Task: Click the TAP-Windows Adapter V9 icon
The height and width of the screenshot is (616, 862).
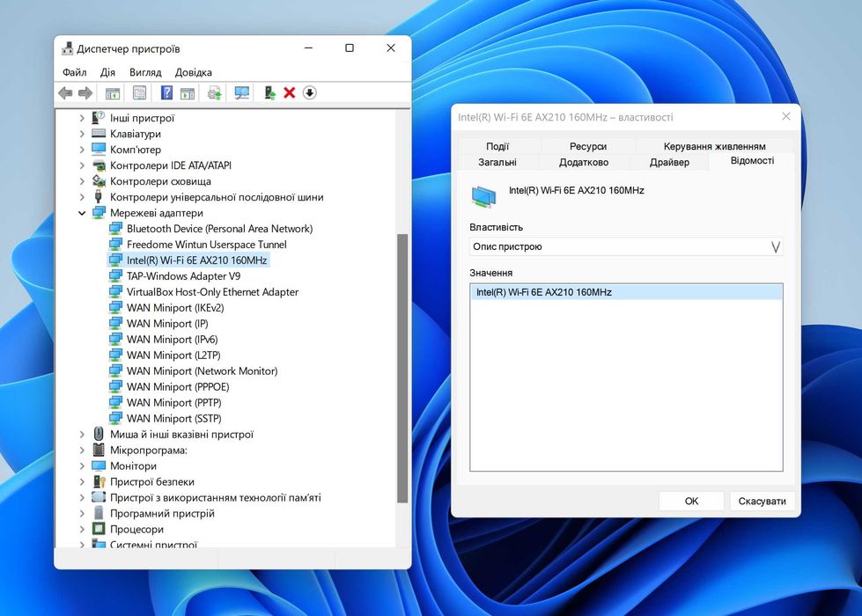Action: click(115, 275)
